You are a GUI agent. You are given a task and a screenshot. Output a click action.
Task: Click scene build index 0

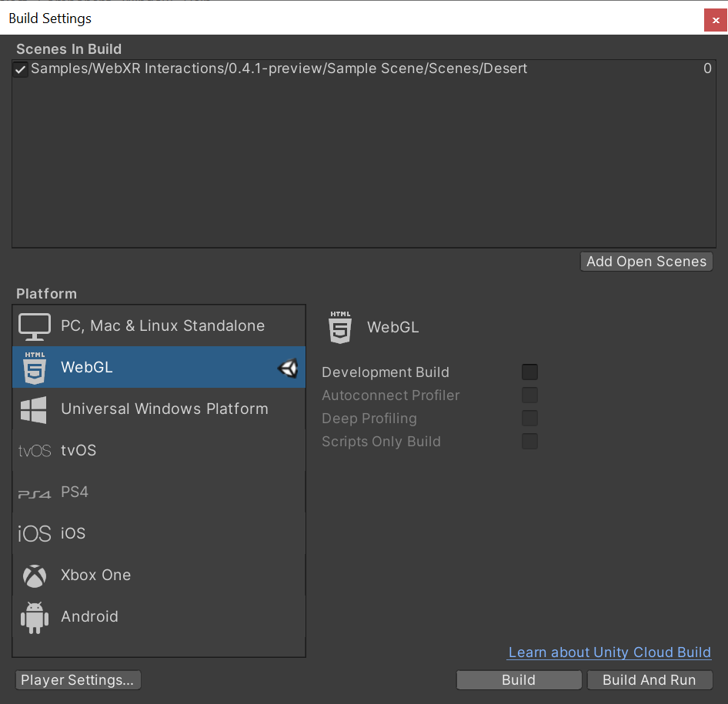coord(707,68)
